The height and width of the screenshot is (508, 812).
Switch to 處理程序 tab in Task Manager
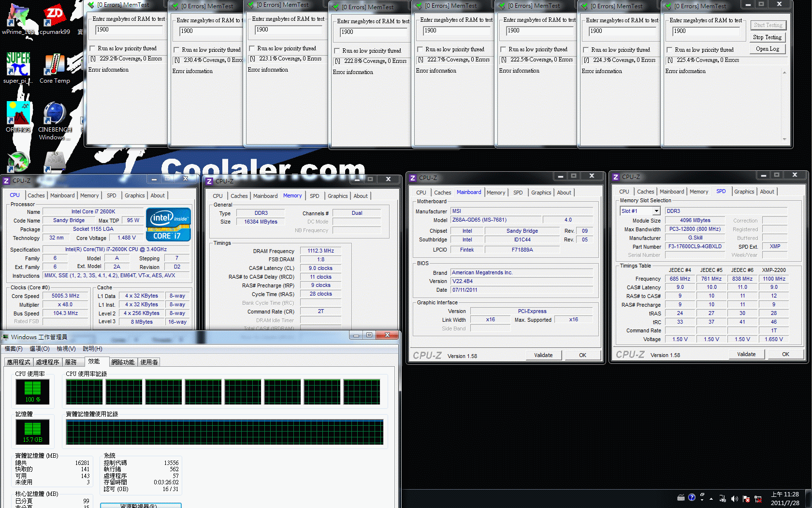click(47, 362)
